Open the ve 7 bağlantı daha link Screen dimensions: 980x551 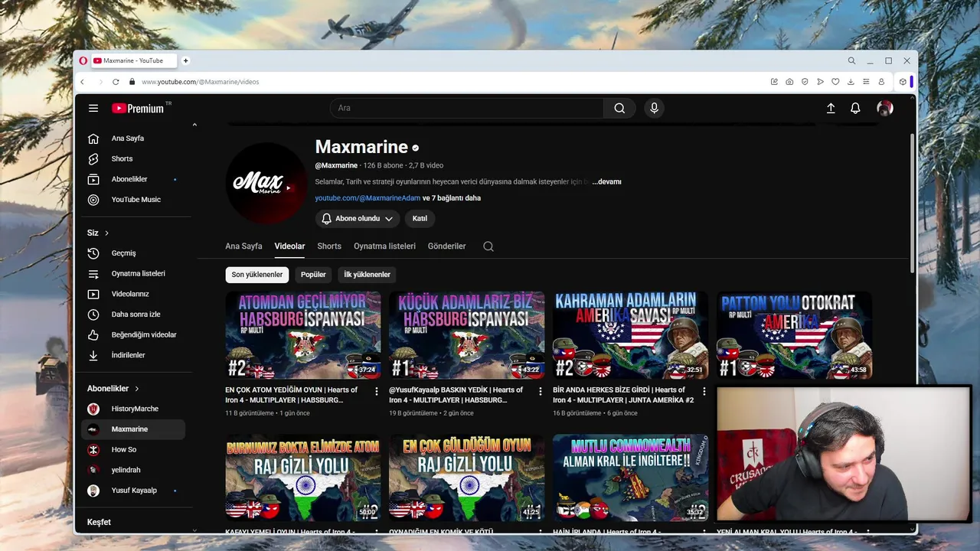tap(452, 198)
